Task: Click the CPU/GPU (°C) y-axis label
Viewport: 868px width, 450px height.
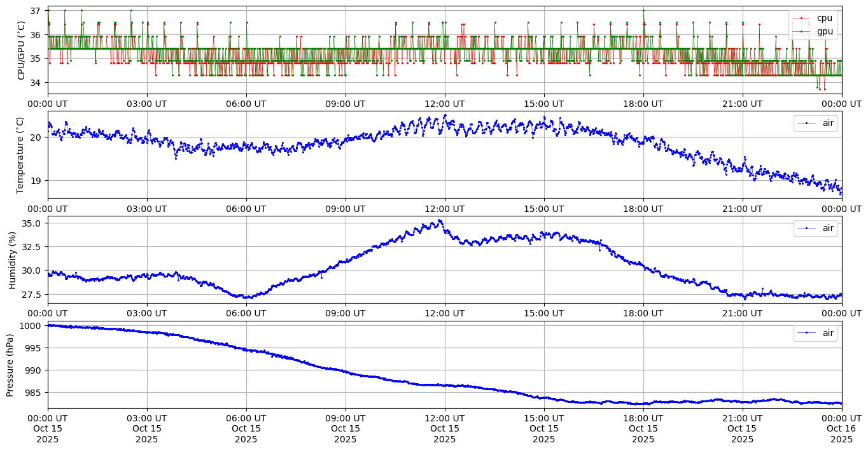Action: (x=21, y=50)
